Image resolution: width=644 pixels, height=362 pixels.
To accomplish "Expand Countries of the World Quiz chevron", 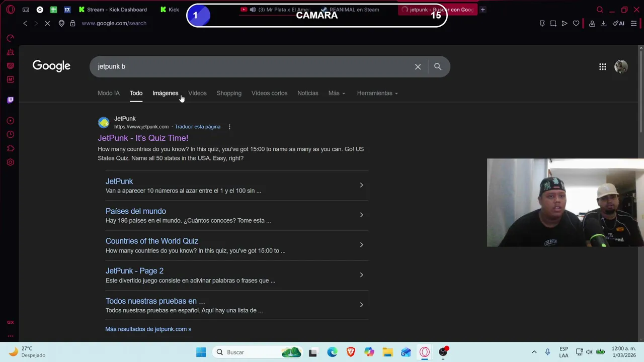I will [361, 245].
